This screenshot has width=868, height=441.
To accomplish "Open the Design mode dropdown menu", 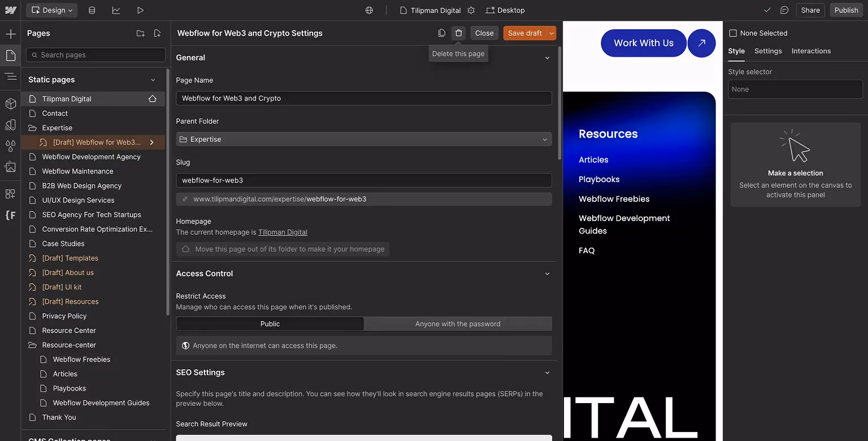I will pos(51,10).
